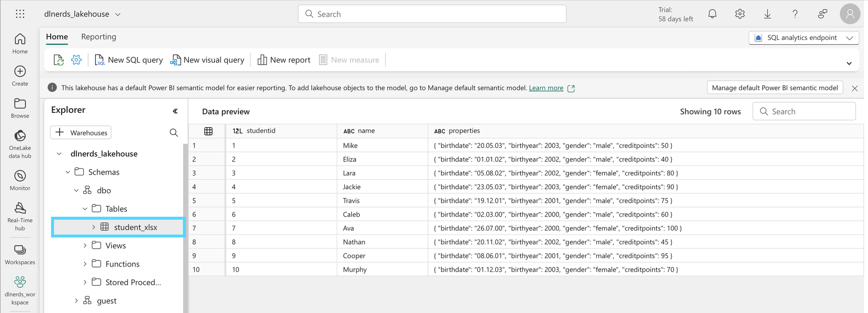Open the app launcher grid icon
868x313 pixels.
pyautogui.click(x=20, y=14)
